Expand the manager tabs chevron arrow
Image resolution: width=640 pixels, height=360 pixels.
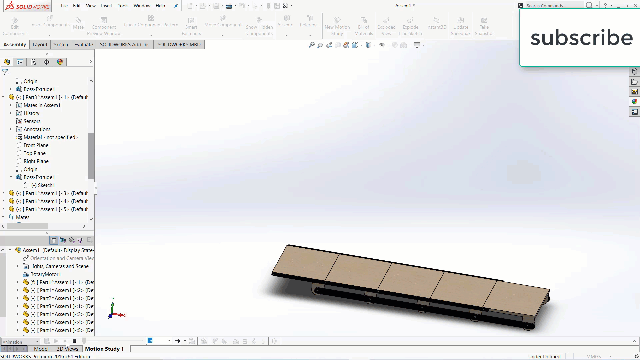(91, 62)
